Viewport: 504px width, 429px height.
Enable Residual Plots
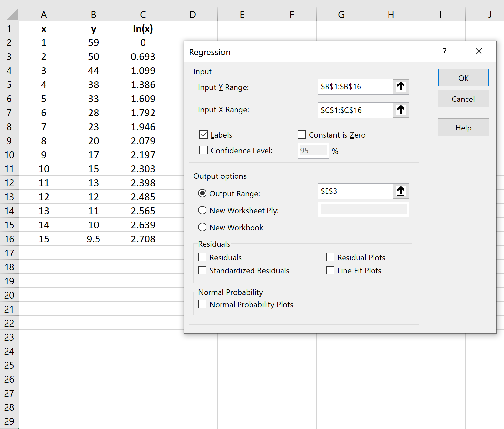coord(330,257)
